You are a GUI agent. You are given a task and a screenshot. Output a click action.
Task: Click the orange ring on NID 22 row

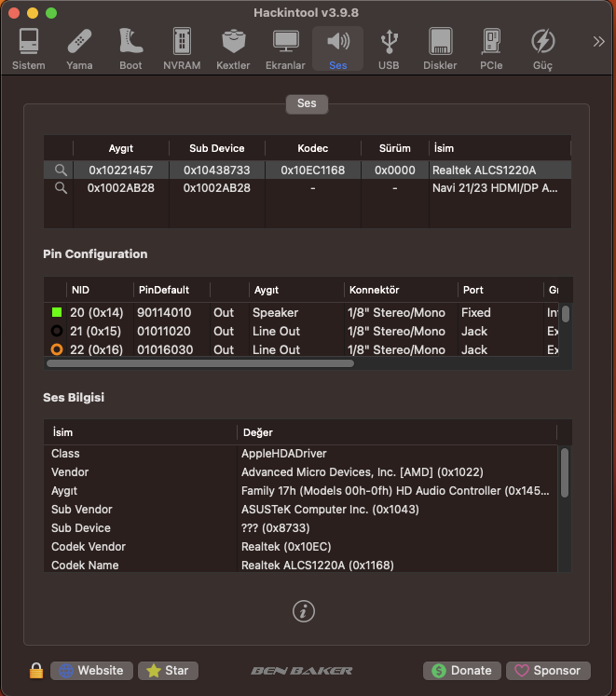point(57,349)
